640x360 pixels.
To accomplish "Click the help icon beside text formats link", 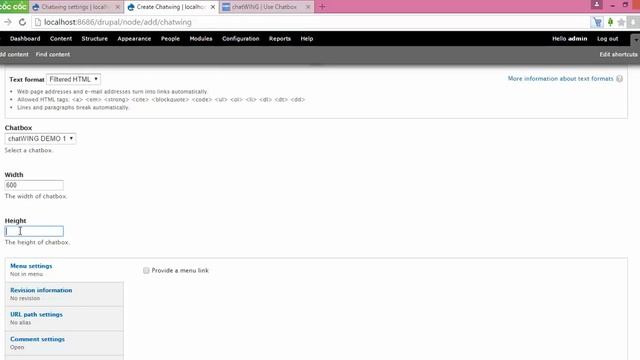I will [619, 79].
